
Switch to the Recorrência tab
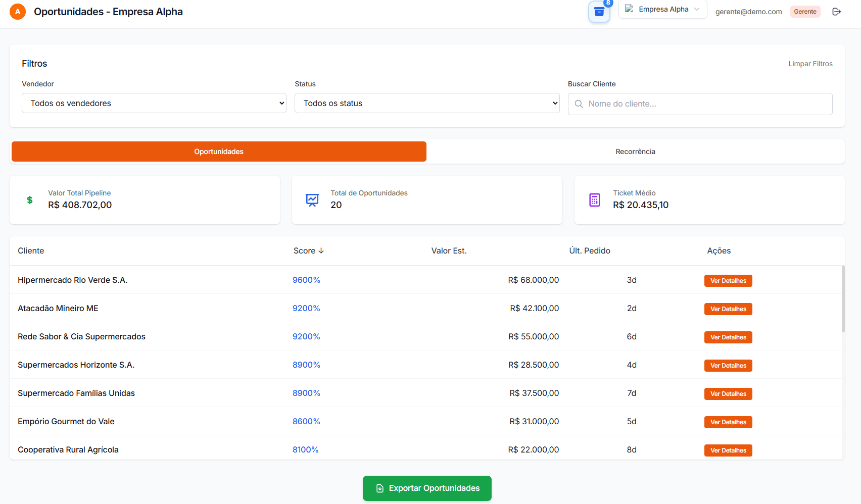tap(635, 152)
